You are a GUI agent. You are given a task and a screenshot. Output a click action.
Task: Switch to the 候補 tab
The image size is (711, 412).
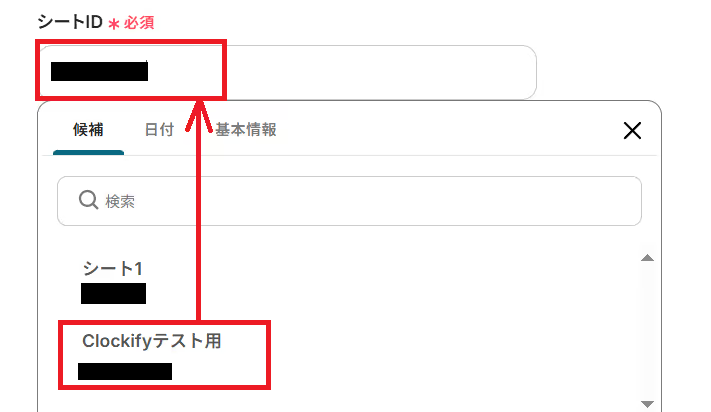88,130
